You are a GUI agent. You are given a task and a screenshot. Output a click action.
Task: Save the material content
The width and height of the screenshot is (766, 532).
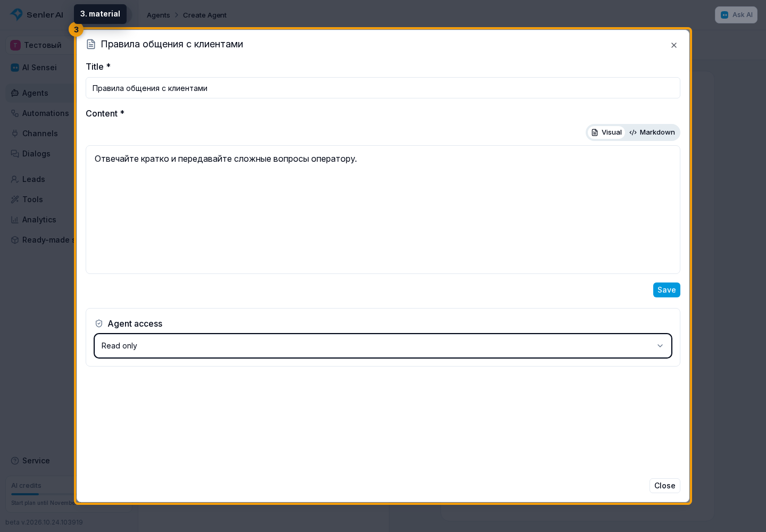pyautogui.click(x=667, y=290)
